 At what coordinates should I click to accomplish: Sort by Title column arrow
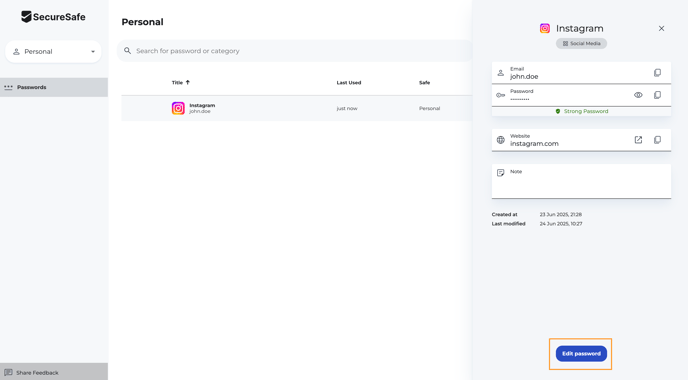tap(188, 82)
